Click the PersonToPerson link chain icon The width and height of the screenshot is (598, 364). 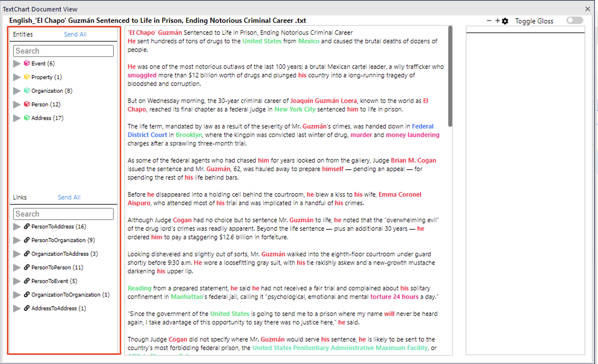(x=26, y=267)
